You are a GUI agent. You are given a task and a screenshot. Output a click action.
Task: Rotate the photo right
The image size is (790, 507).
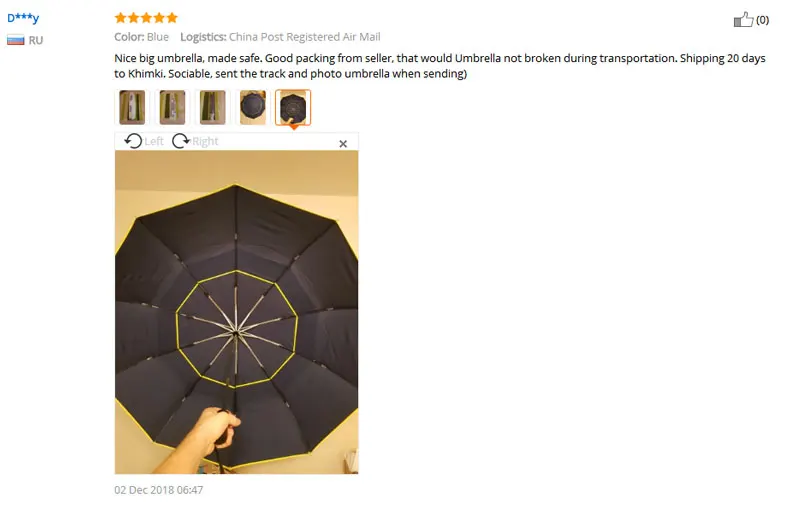180,141
